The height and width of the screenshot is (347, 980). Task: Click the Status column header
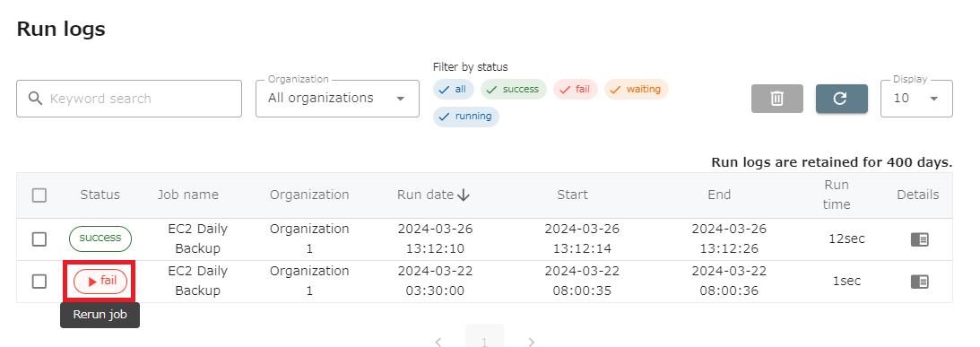click(100, 195)
